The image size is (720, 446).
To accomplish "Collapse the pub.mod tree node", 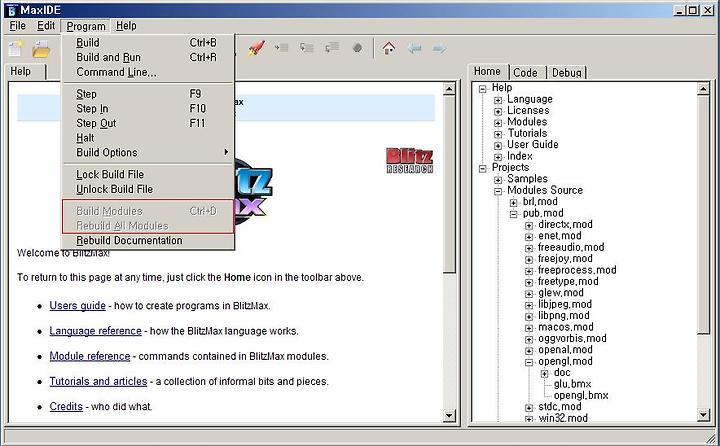I will 513,214.
